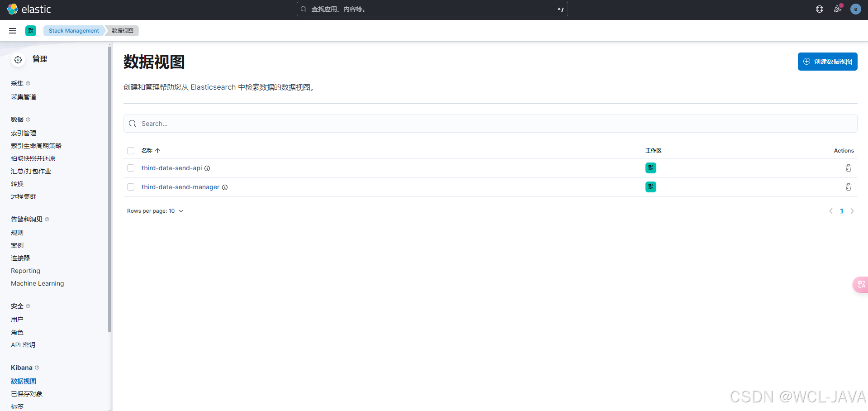
Task: Click the help icon next to 告警和洞见
Action: click(47, 219)
